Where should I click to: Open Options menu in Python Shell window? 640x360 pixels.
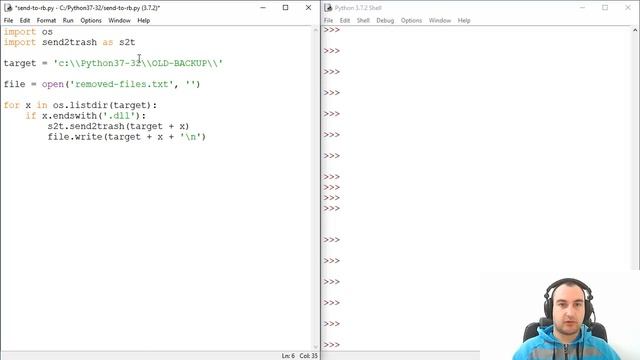(x=411, y=20)
